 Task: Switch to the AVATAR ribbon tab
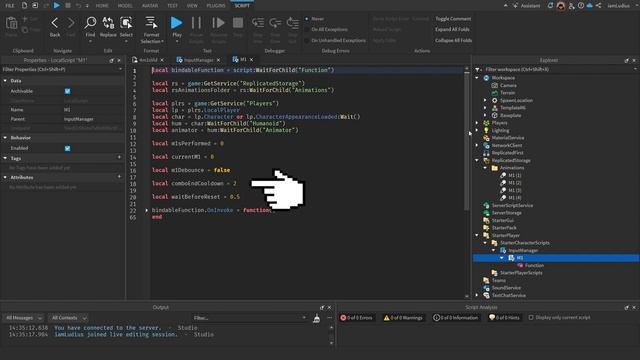tap(150, 6)
